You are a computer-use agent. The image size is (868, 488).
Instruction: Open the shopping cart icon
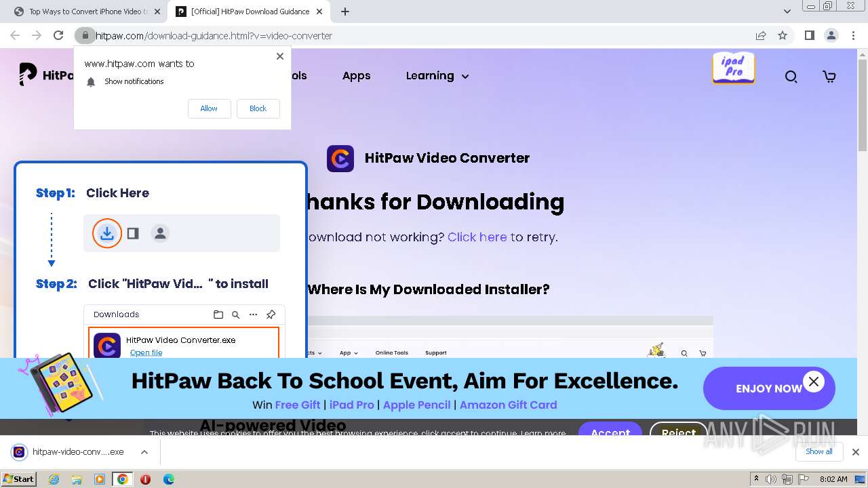click(x=829, y=77)
